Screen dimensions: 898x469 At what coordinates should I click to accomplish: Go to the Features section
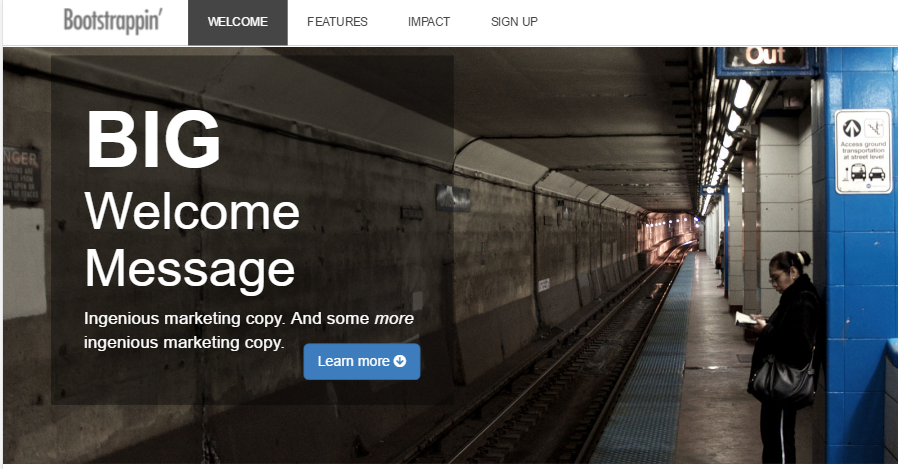pos(337,22)
